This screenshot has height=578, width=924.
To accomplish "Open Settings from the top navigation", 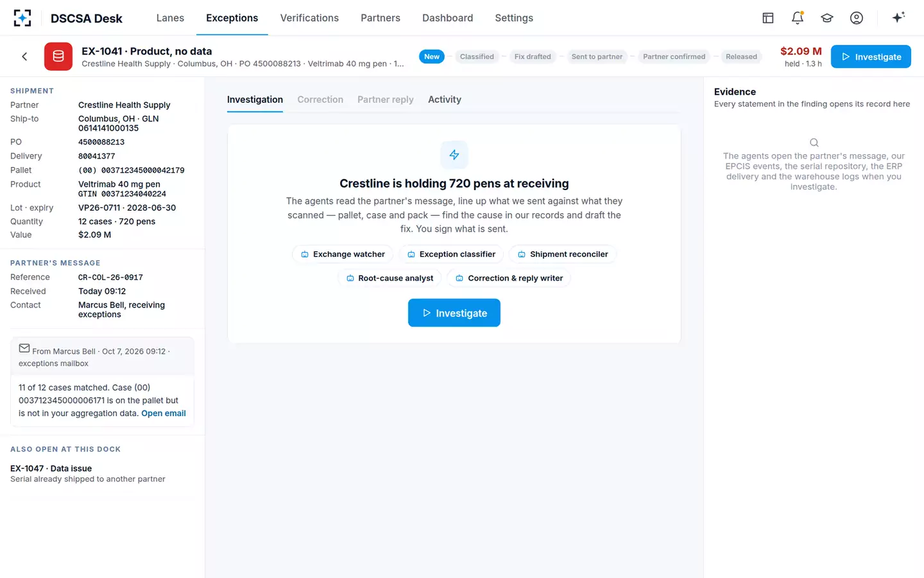I will (x=514, y=18).
